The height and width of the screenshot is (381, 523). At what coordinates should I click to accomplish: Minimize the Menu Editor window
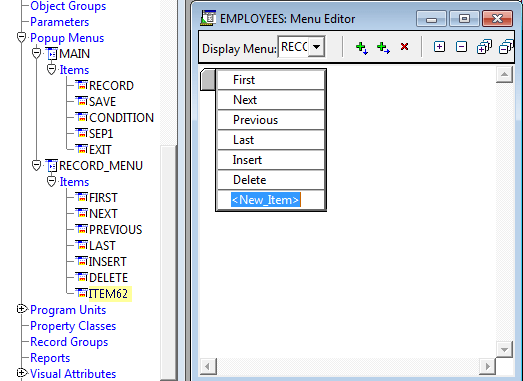click(431, 19)
